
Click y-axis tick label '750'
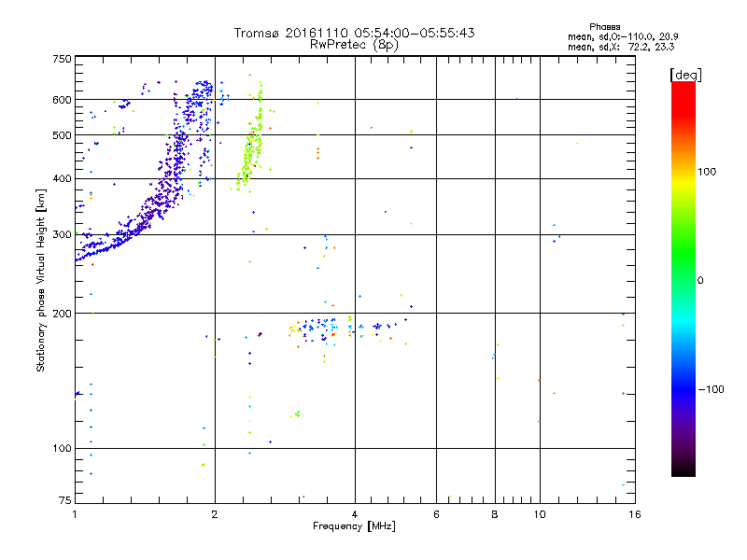tap(62, 59)
